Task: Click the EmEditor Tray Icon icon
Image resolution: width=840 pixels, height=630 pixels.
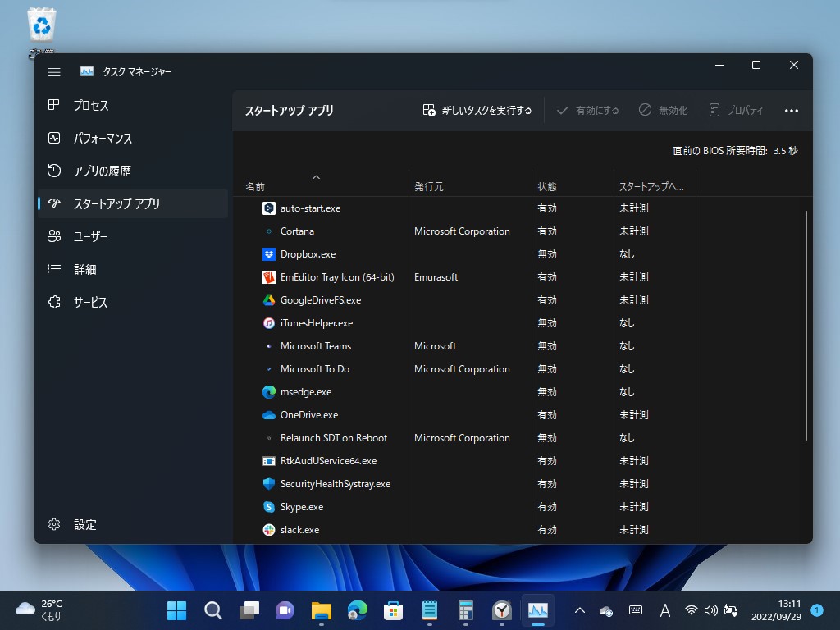Action: (x=269, y=277)
